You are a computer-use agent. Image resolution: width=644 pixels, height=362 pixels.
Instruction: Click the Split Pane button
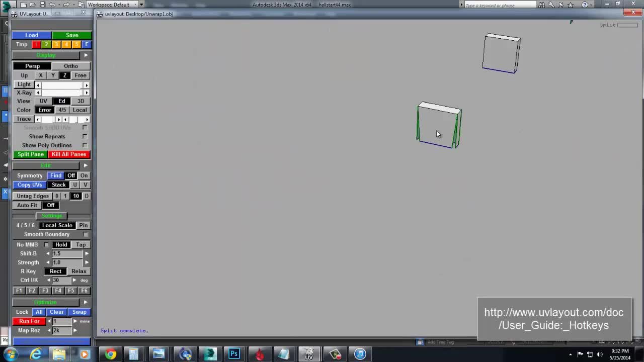[x=31, y=154]
